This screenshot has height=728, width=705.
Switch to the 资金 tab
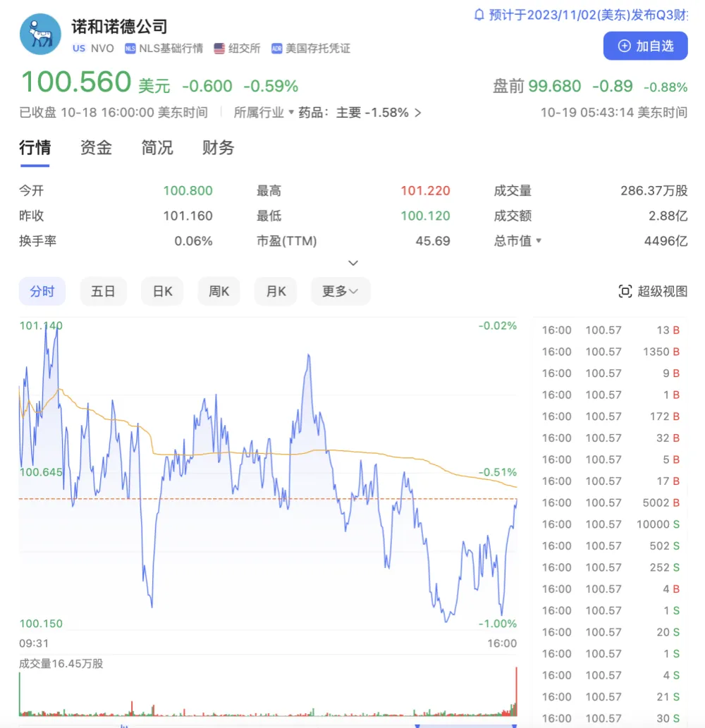pyautogui.click(x=96, y=148)
